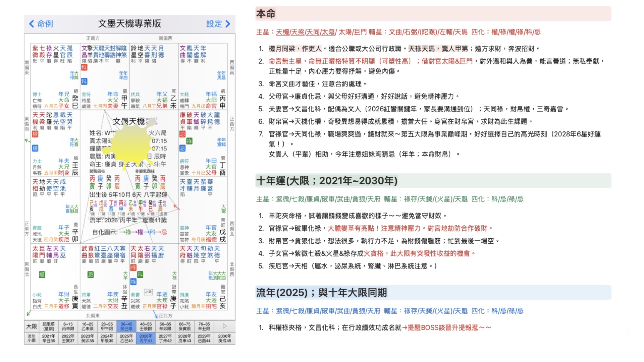Click the note line 科權祿夾格
Viewport: 644px width, 362px height.
tap(380, 327)
